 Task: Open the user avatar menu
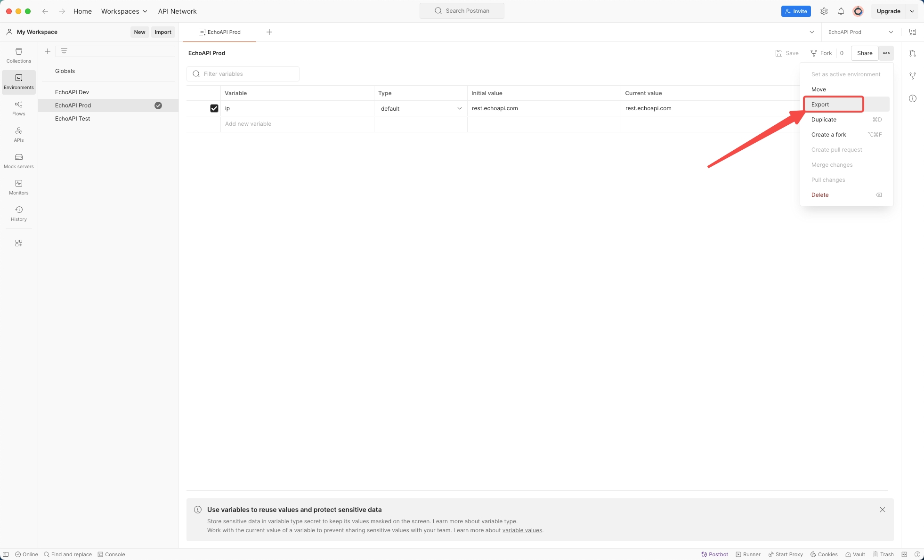point(858,11)
